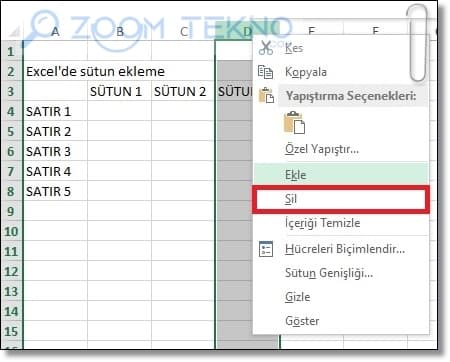This screenshot has width=450, height=362.
Task: Select column D header
Action: pos(247,32)
